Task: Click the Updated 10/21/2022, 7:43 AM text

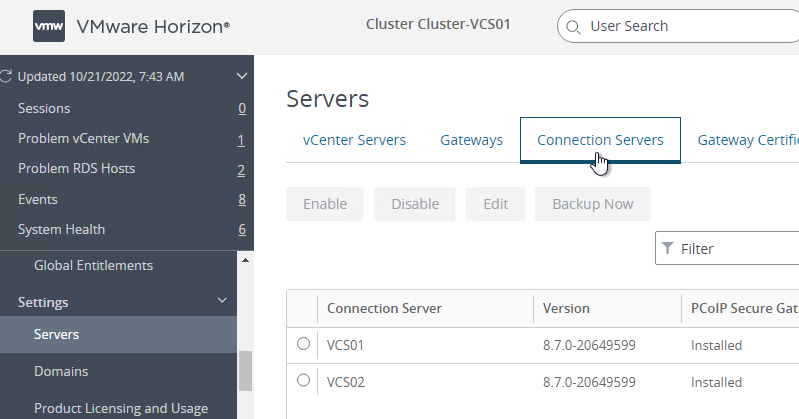Action: click(x=101, y=76)
